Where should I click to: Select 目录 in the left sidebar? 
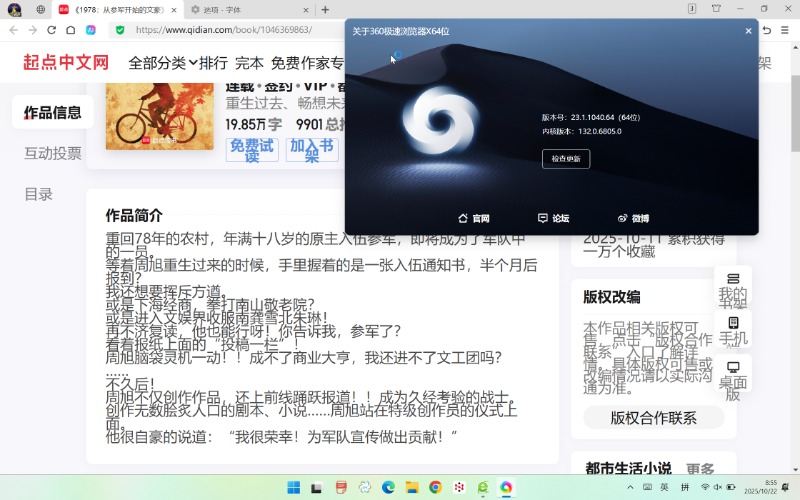[39, 194]
